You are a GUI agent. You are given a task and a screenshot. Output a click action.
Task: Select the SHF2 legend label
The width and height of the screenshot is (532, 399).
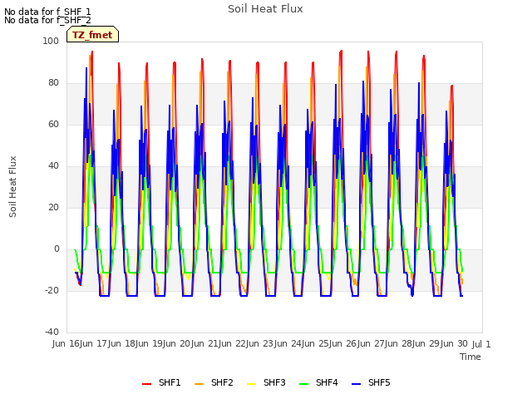click(222, 382)
